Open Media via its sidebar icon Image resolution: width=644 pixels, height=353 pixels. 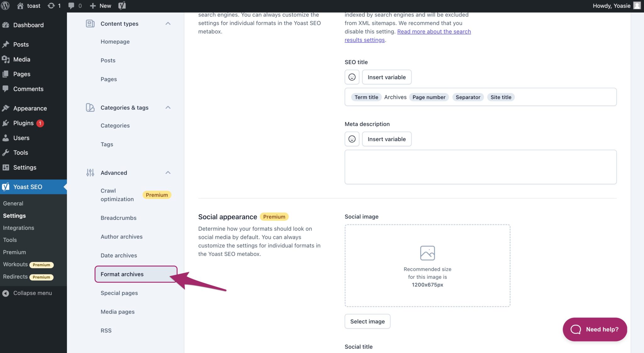(6, 59)
